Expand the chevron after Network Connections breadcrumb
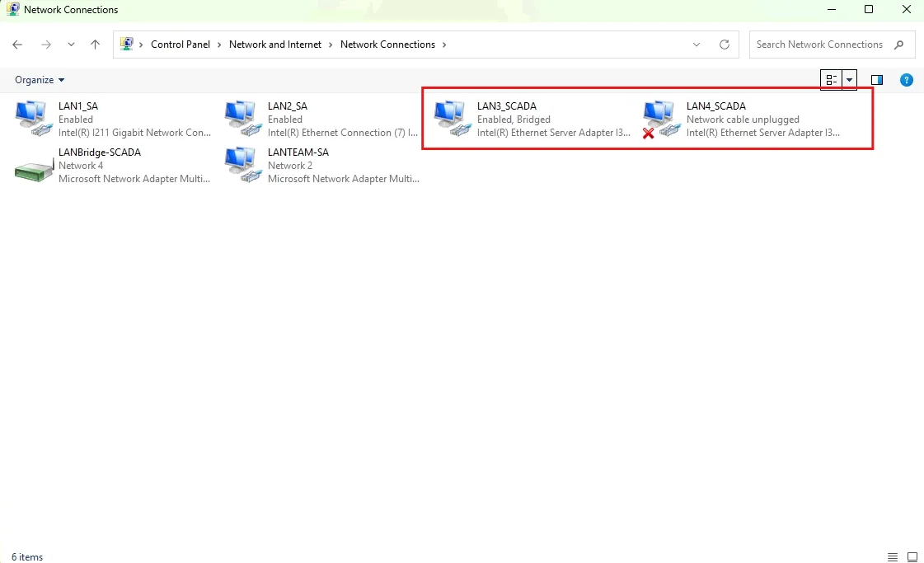924x563 pixels. [x=444, y=45]
